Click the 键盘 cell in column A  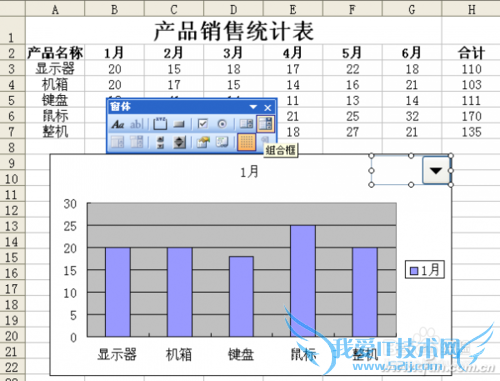click(x=55, y=100)
